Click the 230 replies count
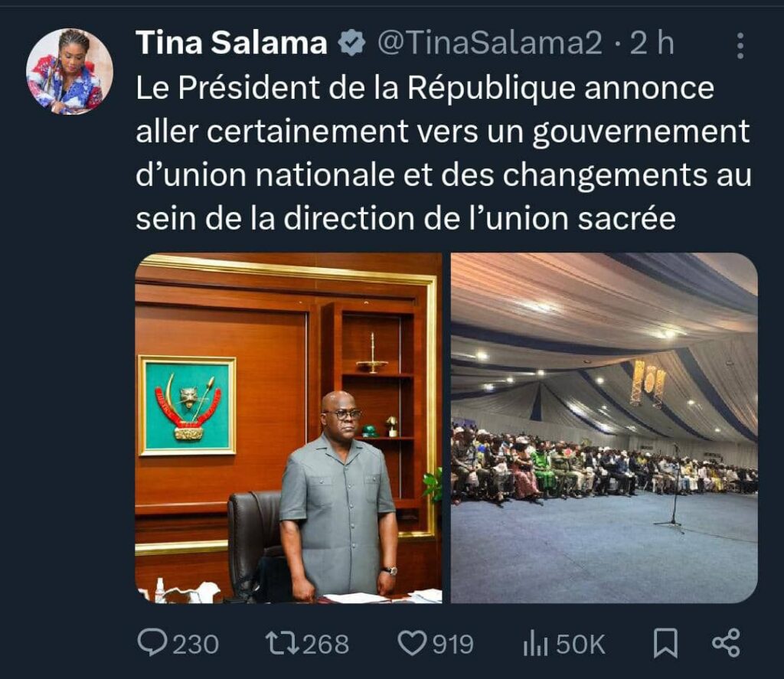This screenshot has height=679, width=784. 195,644
